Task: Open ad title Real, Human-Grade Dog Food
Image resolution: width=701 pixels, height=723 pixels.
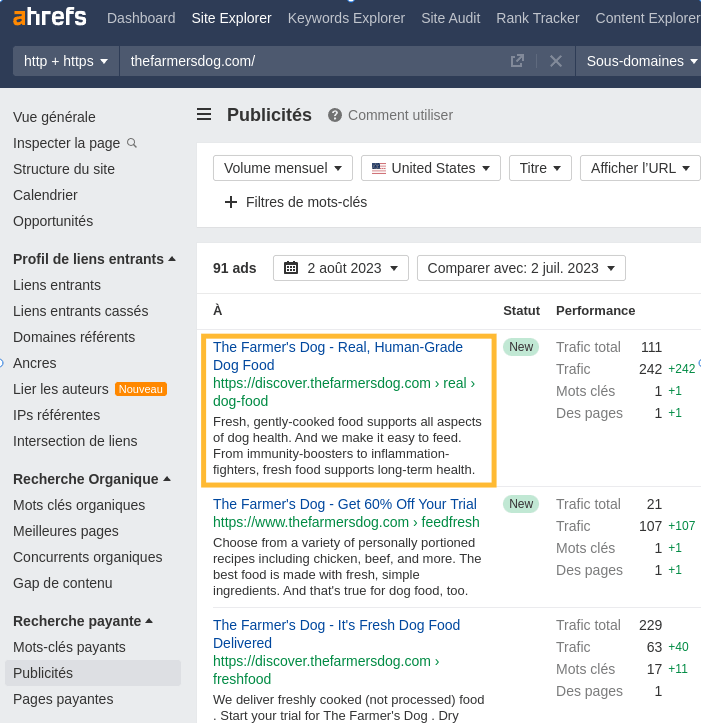Action: pos(338,356)
